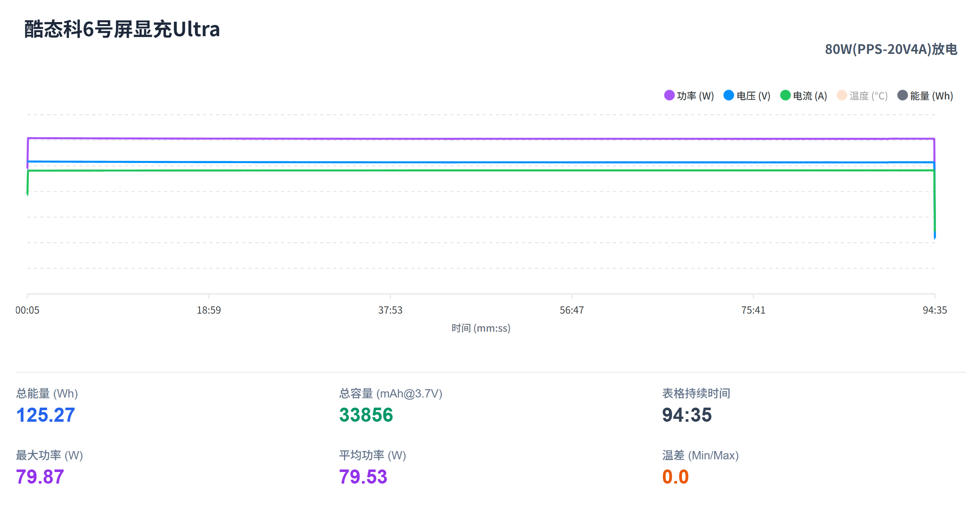This screenshot has width=980, height=506.
Task: Select the max power value 79.87
Action: pyautogui.click(x=40, y=477)
